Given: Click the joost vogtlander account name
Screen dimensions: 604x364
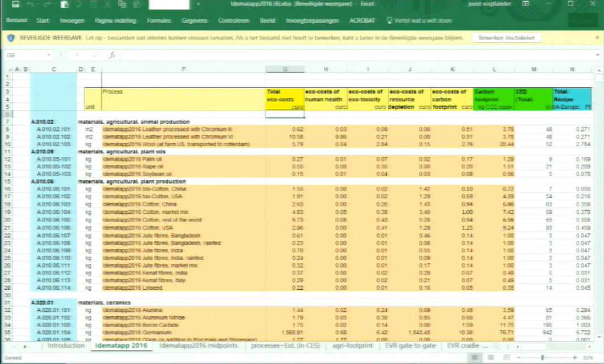Looking at the screenshot, I should click(x=489, y=4).
